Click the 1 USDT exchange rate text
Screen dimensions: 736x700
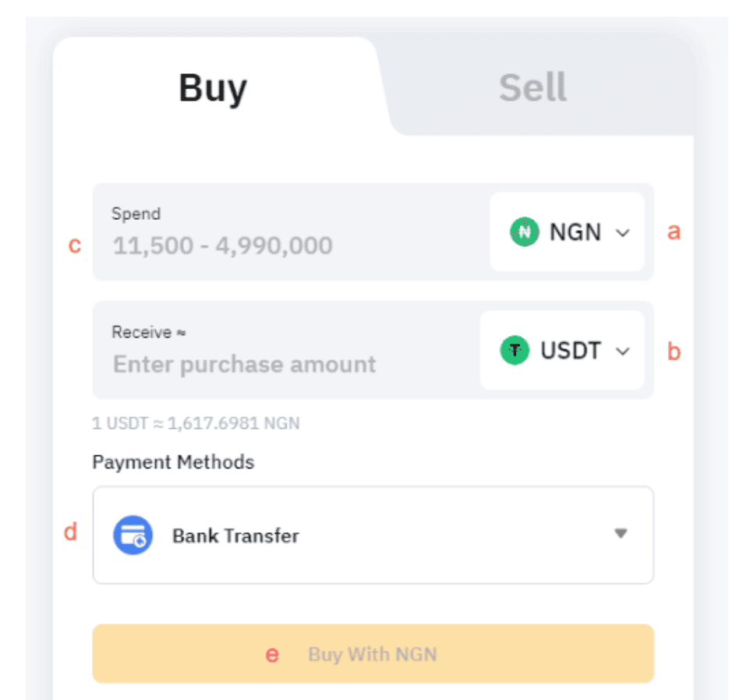click(x=195, y=423)
